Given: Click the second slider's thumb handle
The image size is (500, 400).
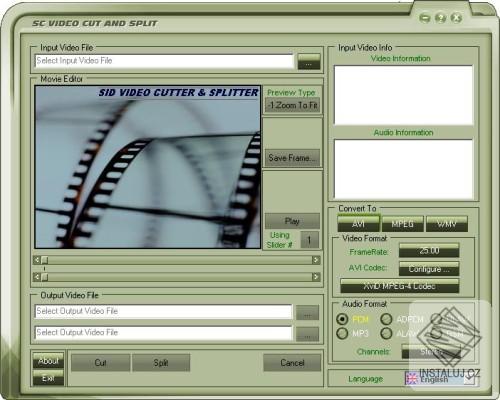Looking at the screenshot, I should click(x=44, y=277).
